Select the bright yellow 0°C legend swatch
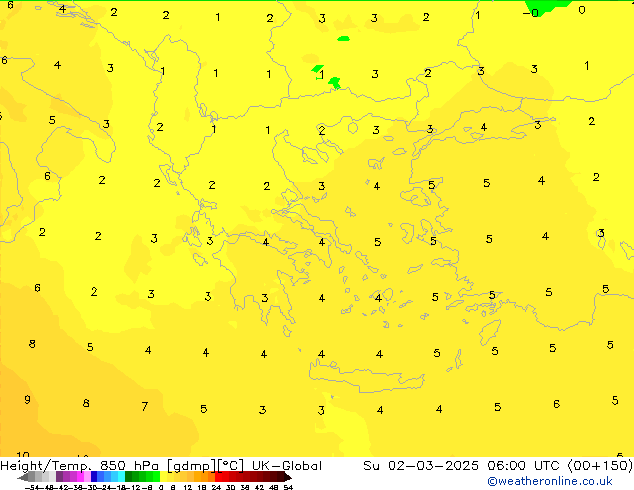Viewport: 634px width, 490px height. point(163,477)
